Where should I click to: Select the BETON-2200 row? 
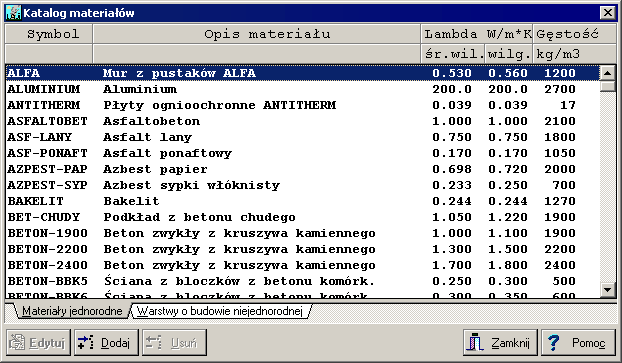[x=303, y=249]
